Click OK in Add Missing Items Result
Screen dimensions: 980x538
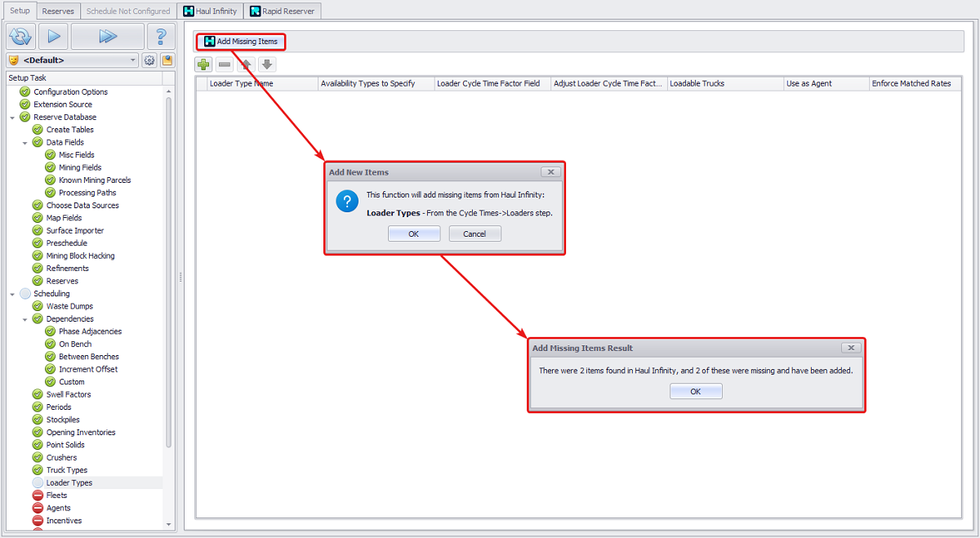point(696,392)
